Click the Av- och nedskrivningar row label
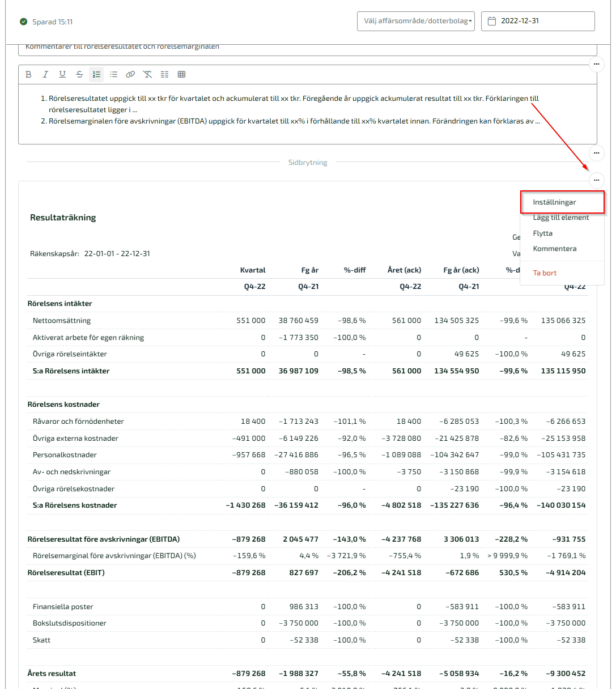This screenshot has width=616, height=689. coord(71,472)
